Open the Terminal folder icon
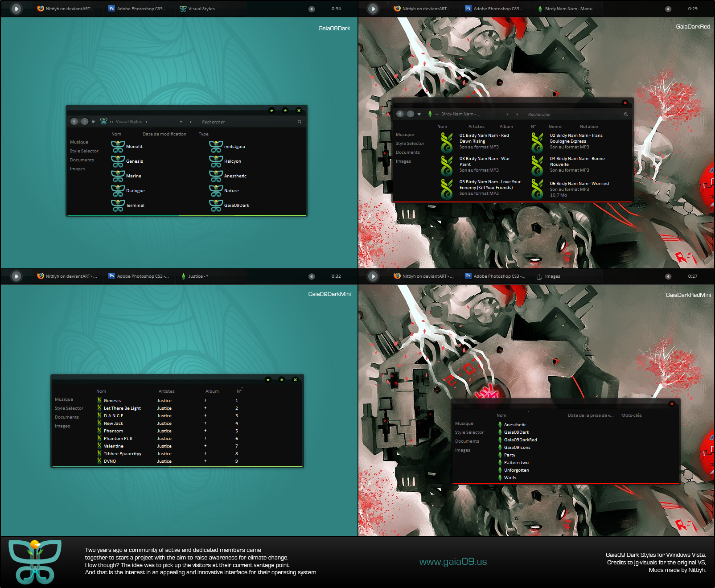 click(118, 206)
